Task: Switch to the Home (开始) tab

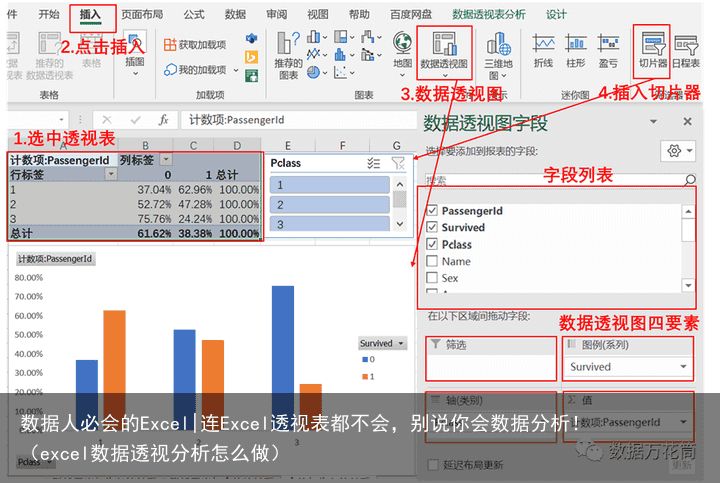Action: click(x=49, y=14)
